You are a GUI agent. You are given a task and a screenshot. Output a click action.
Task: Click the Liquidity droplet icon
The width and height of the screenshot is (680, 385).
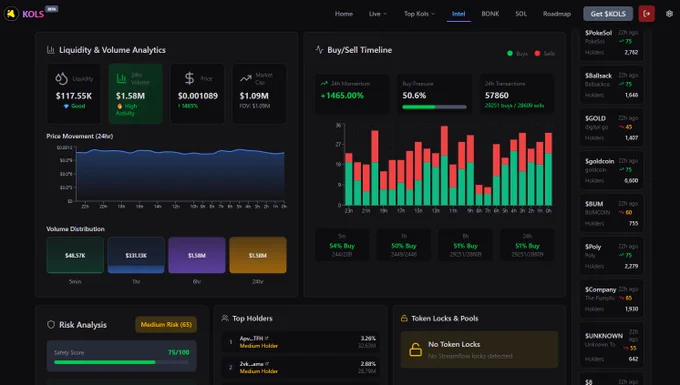(x=61, y=78)
